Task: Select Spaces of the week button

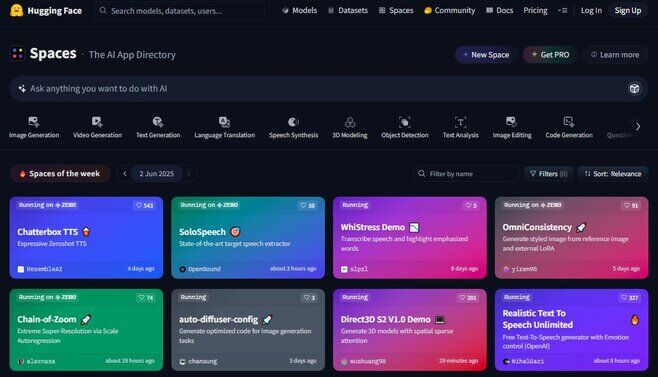Action: (60, 174)
